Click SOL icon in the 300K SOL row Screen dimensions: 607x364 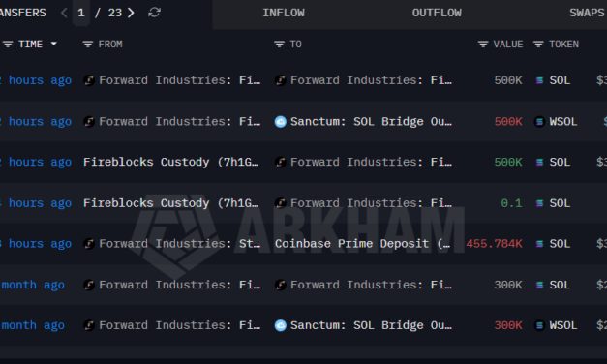coord(539,285)
